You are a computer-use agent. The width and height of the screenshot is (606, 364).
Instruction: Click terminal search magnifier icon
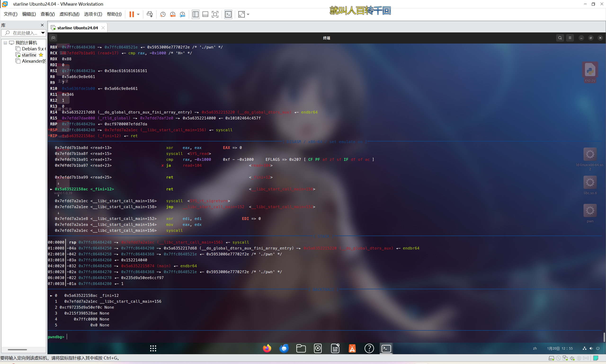(x=560, y=38)
